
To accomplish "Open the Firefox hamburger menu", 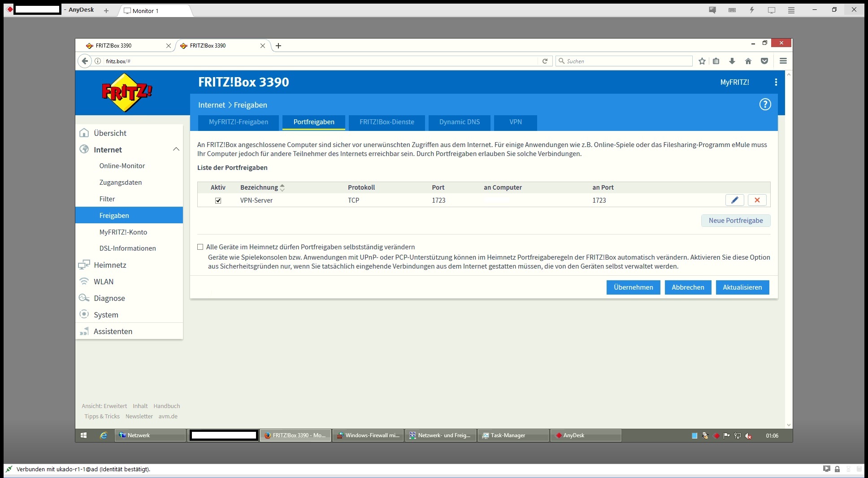I will [x=783, y=61].
